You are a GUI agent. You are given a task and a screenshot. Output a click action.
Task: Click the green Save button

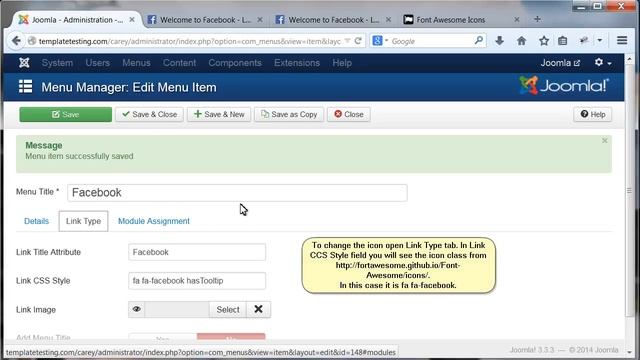pyautogui.click(x=65, y=114)
